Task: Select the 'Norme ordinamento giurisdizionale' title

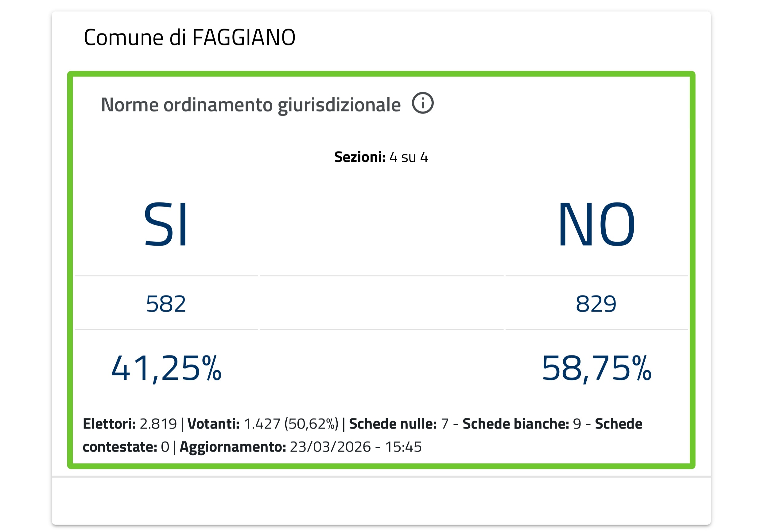Action: pyautogui.click(x=250, y=105)
